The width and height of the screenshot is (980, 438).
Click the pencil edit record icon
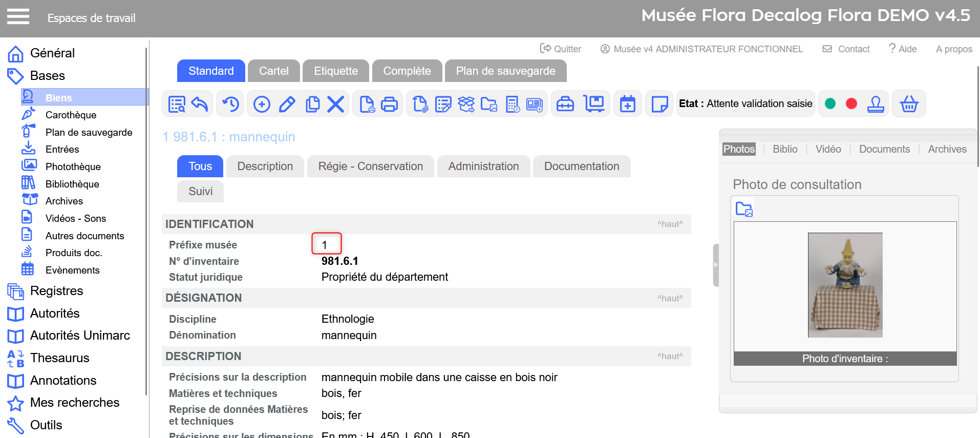coord(287,104)
